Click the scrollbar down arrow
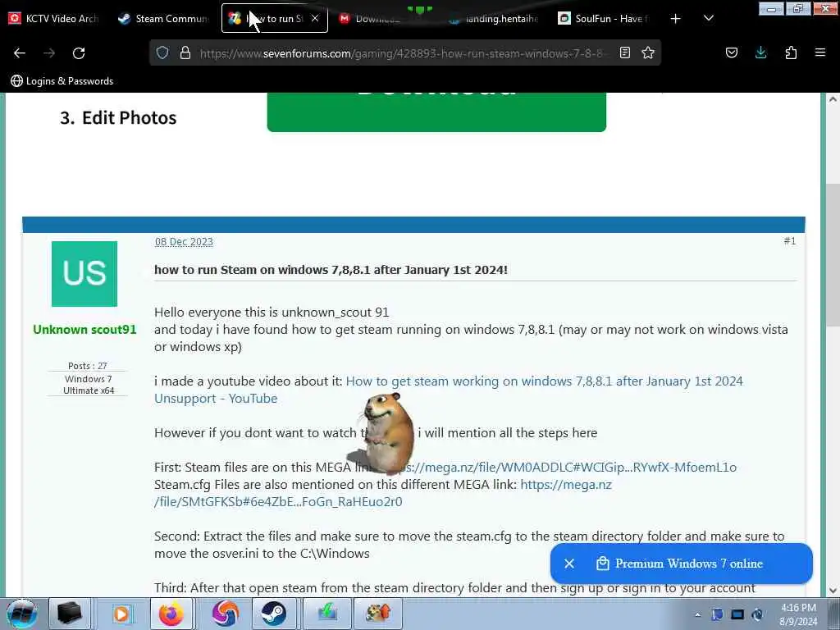 (833, 591)
